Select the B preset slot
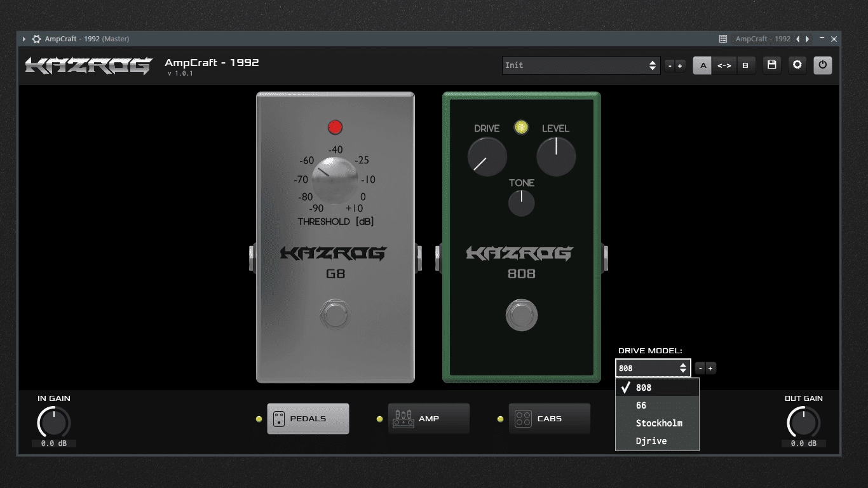Screen dimensions: 868x488 [x=745, y=65]
